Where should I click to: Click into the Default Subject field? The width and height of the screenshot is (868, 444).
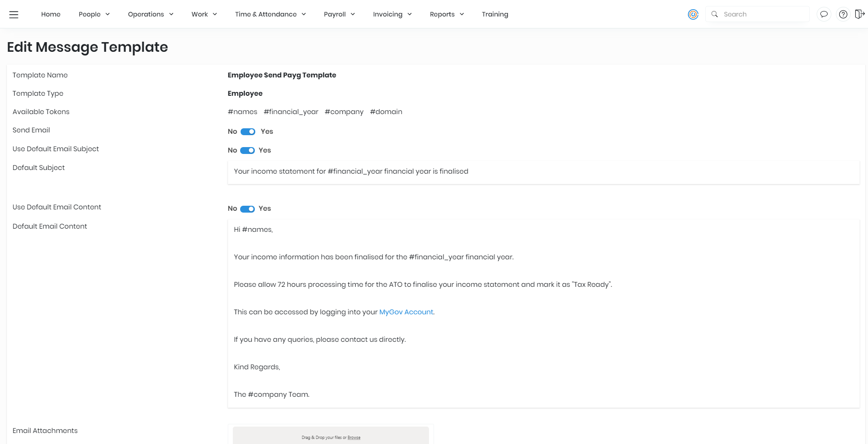click(543, 172)
